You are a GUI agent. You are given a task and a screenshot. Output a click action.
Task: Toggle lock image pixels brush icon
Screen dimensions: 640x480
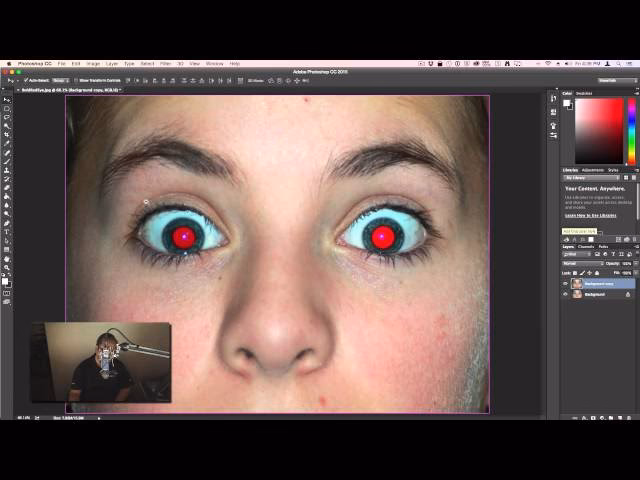[582, 273]
